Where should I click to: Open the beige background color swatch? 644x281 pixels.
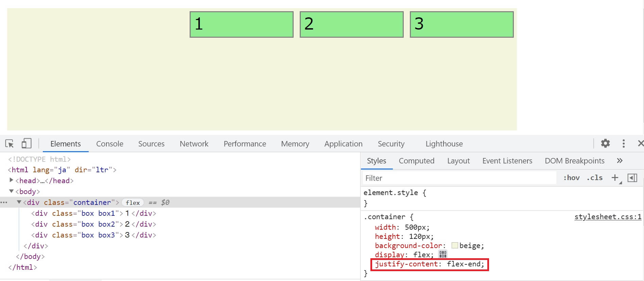(455, 245)
